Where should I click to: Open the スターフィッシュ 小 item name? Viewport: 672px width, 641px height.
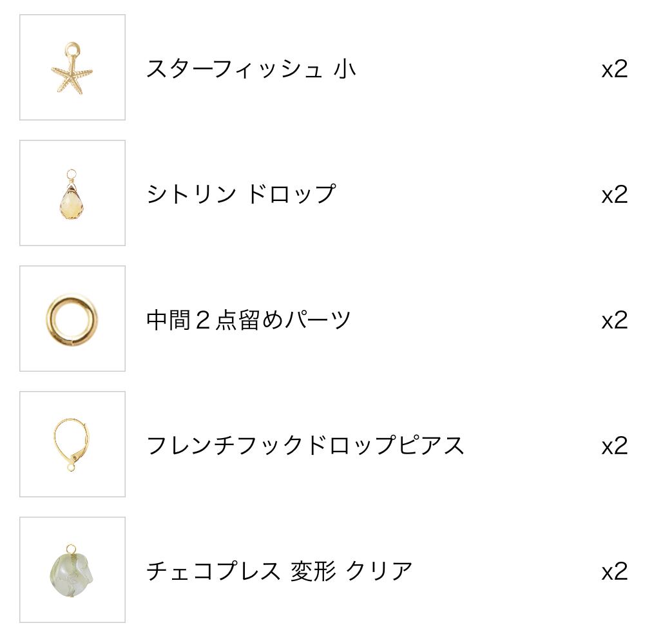[x=251, y=68]
